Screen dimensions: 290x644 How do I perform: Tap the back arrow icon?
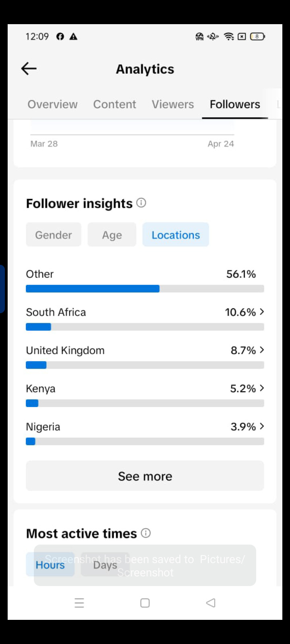tap(29, 69)
